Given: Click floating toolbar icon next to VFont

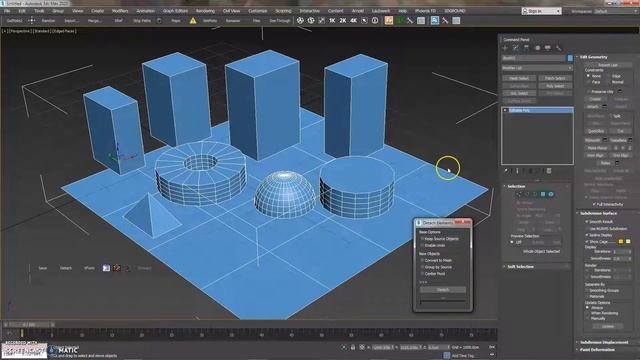Looking at the screenshot, I should pos(106,268).
